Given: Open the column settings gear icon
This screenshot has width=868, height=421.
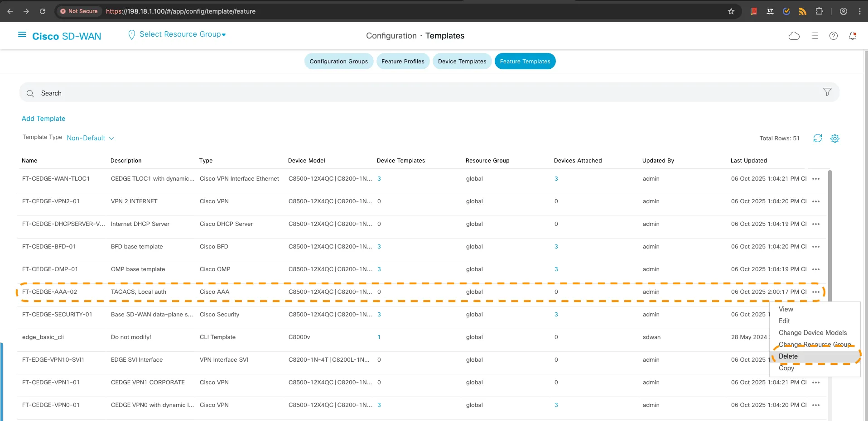Looking at the screenshot, I should [834, 139].
